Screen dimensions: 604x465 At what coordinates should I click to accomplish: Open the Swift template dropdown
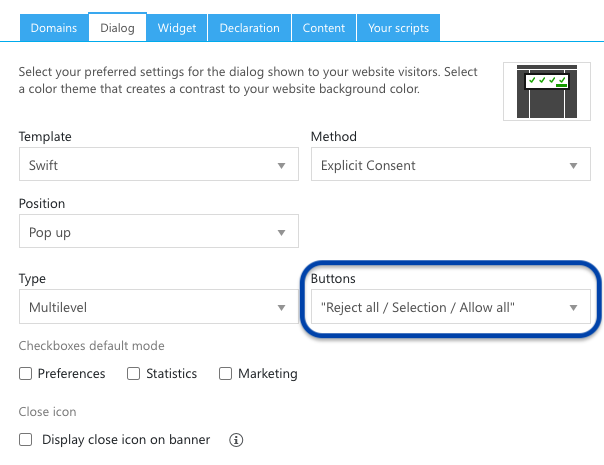159,164
